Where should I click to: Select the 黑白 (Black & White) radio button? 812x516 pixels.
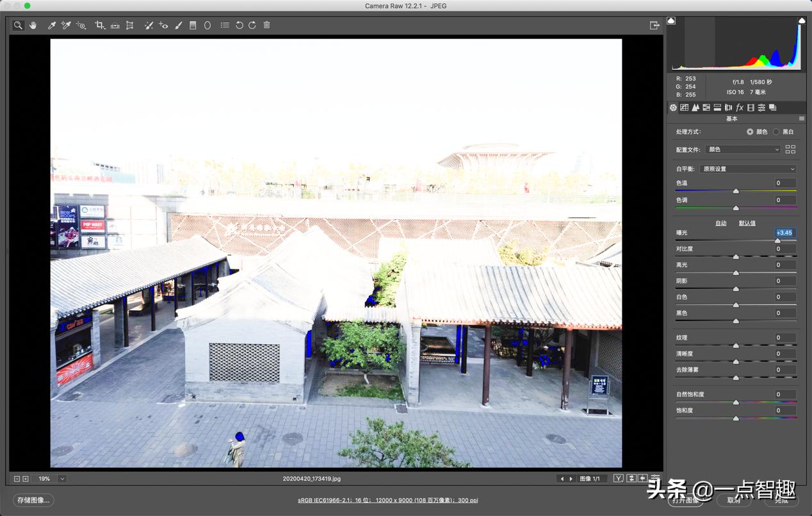(x=776, y=132)
